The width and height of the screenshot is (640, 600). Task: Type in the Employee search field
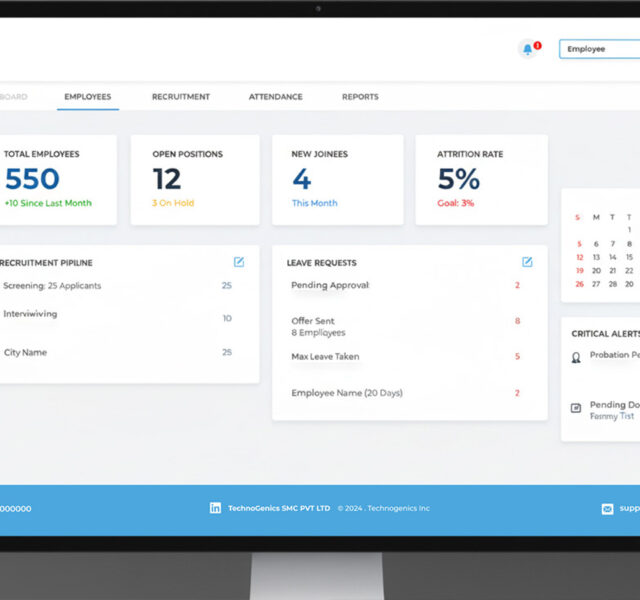click(600, 49)
